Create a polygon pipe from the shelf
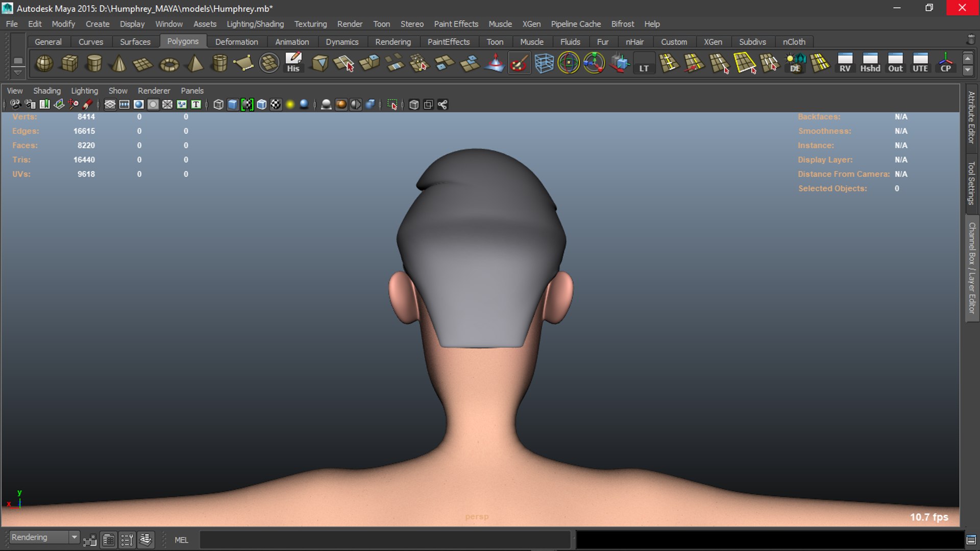The height and width of the screenshot is (551, 980). pos(219,63)
